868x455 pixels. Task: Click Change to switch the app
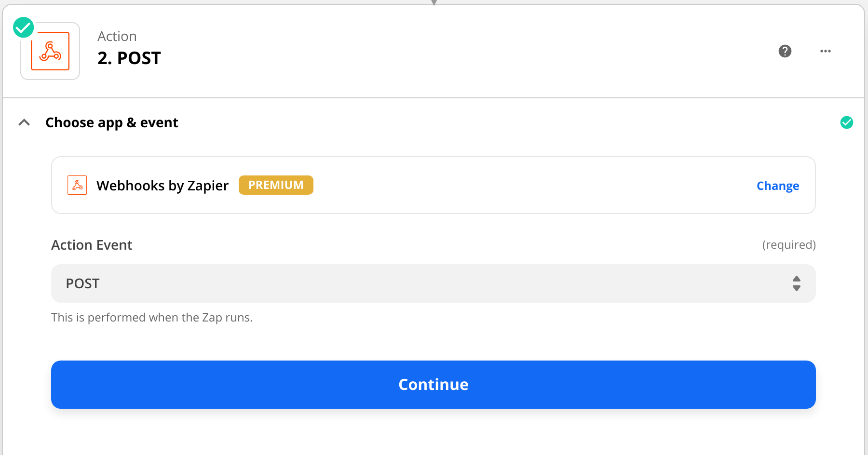[777, 186]
